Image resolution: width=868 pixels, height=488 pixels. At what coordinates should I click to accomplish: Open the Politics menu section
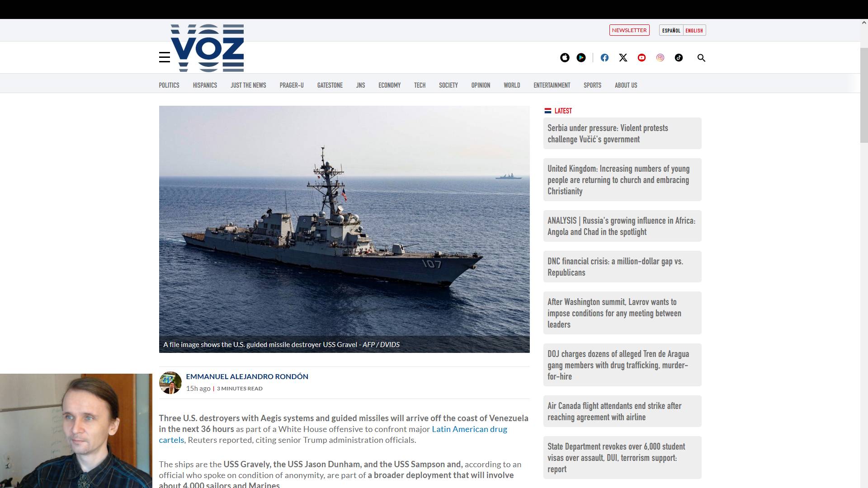point(169,85)
